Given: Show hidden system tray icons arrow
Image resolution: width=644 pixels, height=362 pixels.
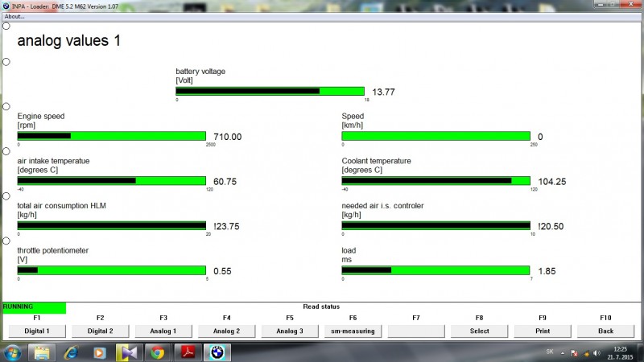Looking at the screenshot, I should 563,353.
